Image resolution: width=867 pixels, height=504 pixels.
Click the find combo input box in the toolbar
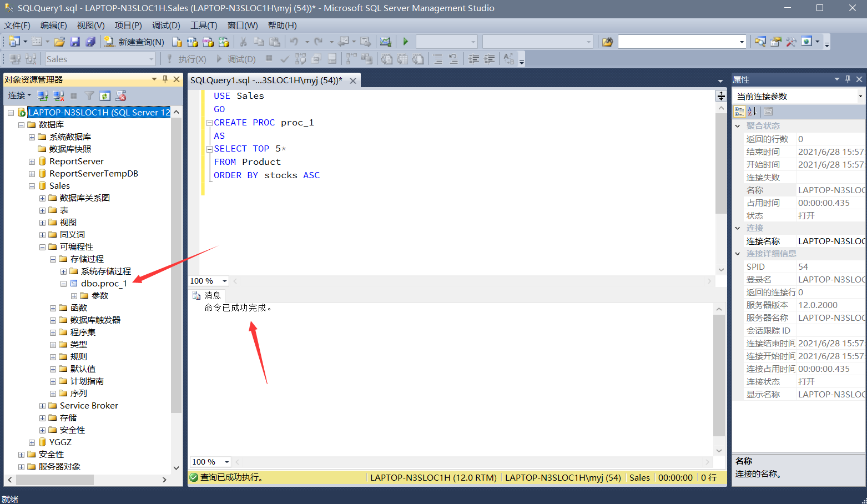click(x=678, y=42)
